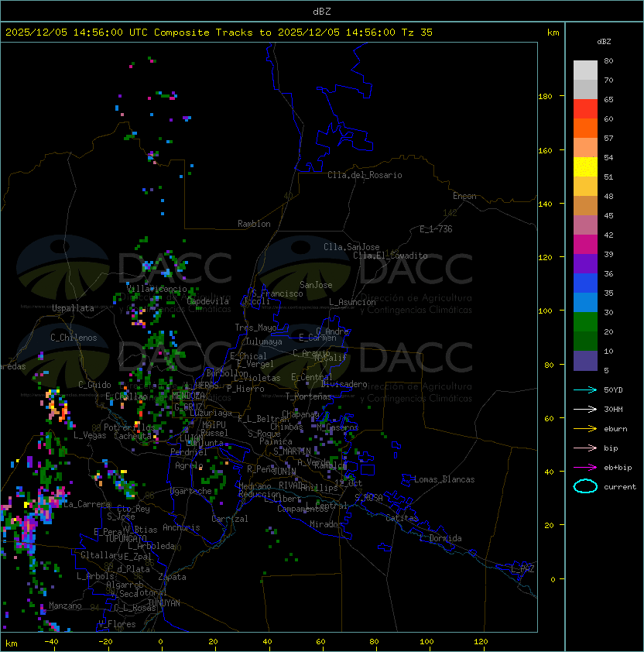This screenshot has width=644, height=652.
Task: Select the magenta legend swatch near 42
Action: [x=585, y=244]
